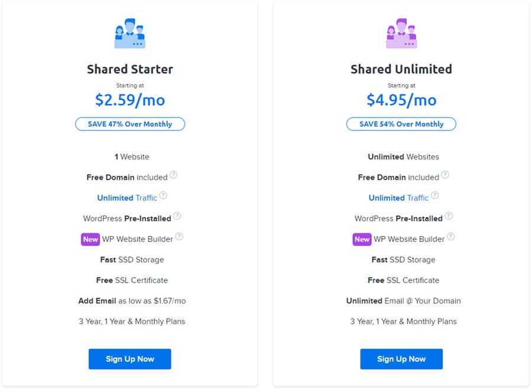Click the $4.95/mo starting price
Viewport: 532px width, 392px height.
coord(401,100)
